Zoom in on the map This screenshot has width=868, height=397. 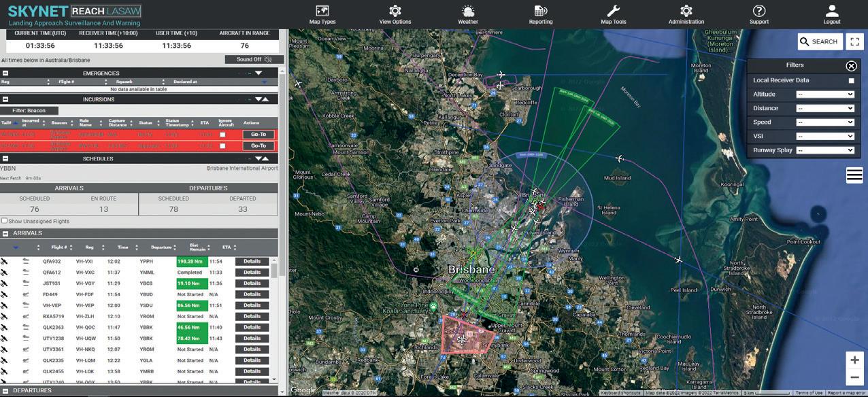click(855, 360)
